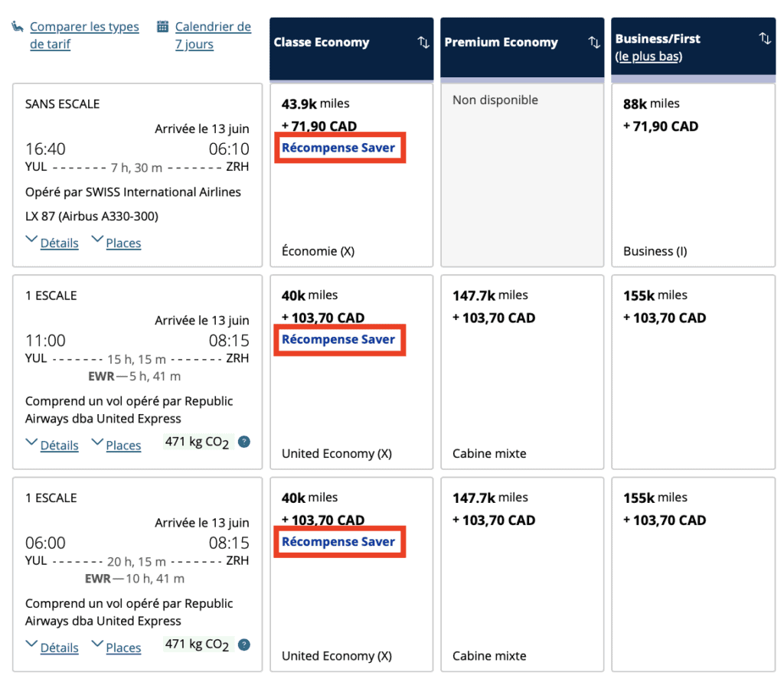The image size is (784, 679).
Task: Click the seat icon beside Comparer les types
Action: [x=18, y=27]
